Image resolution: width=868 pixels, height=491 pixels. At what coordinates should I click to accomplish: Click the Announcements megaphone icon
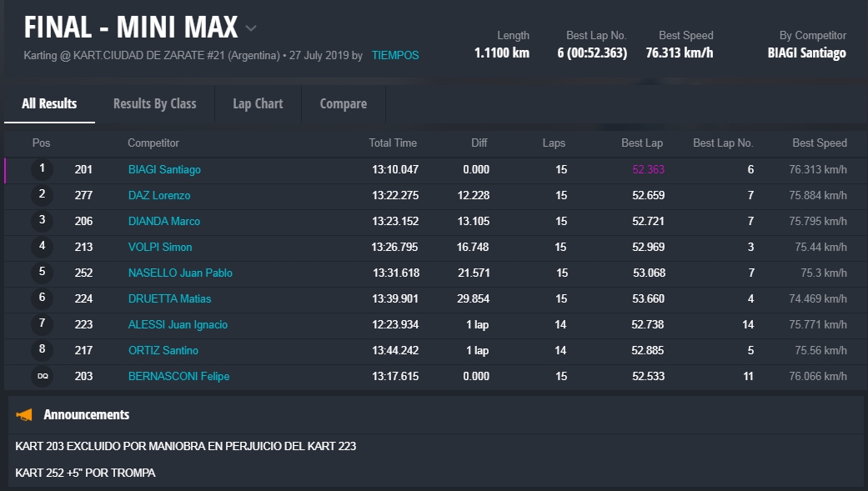coord(25,414)
